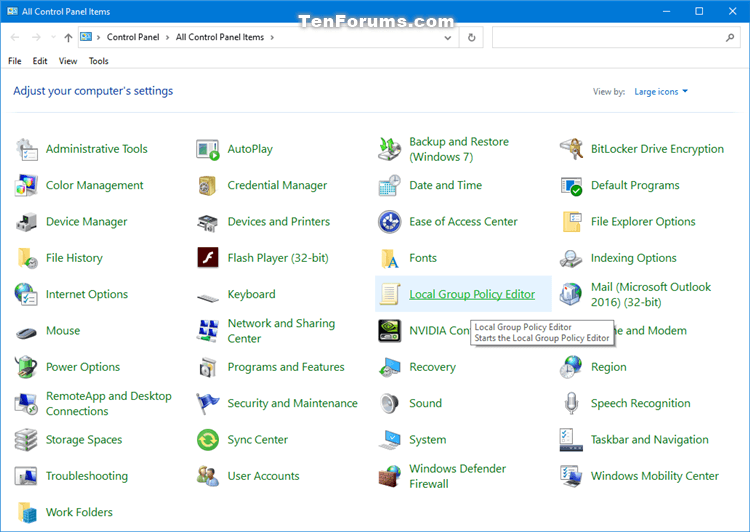Image resolution: width=750 pixels, height=532 pixels.
Task: Click the Keyboard icon
Action: [208, 298]
